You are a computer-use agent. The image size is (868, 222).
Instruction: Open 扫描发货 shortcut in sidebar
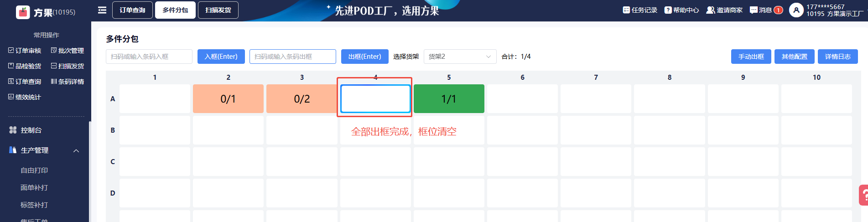click(x=68, y=66)
